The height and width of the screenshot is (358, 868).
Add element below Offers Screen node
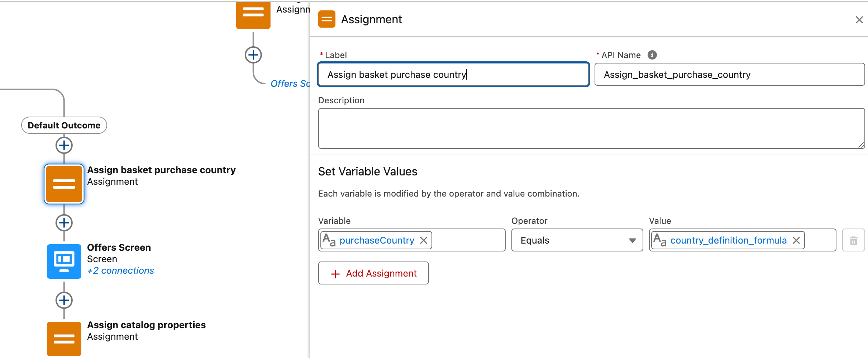click(x=64, y=300)
